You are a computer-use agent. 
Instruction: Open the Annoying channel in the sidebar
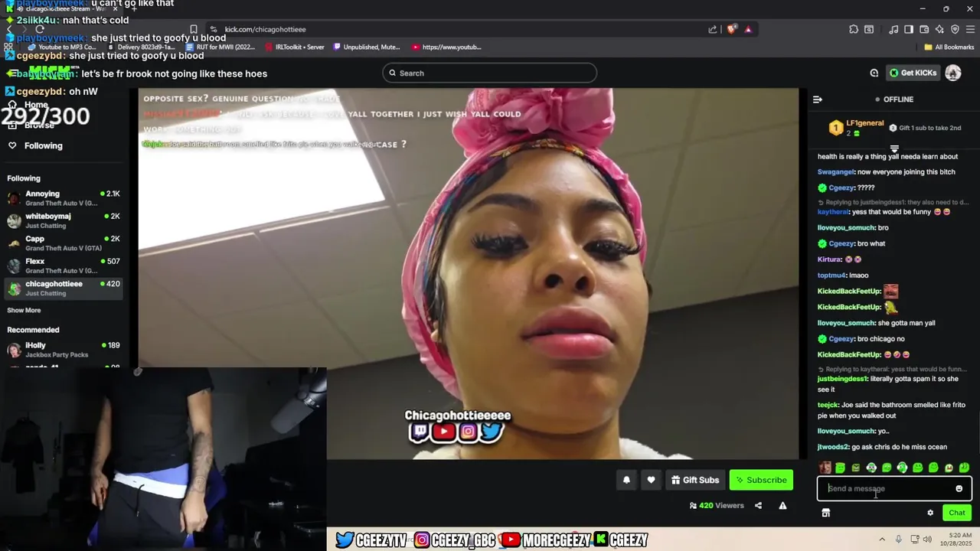tap(64, 198)
